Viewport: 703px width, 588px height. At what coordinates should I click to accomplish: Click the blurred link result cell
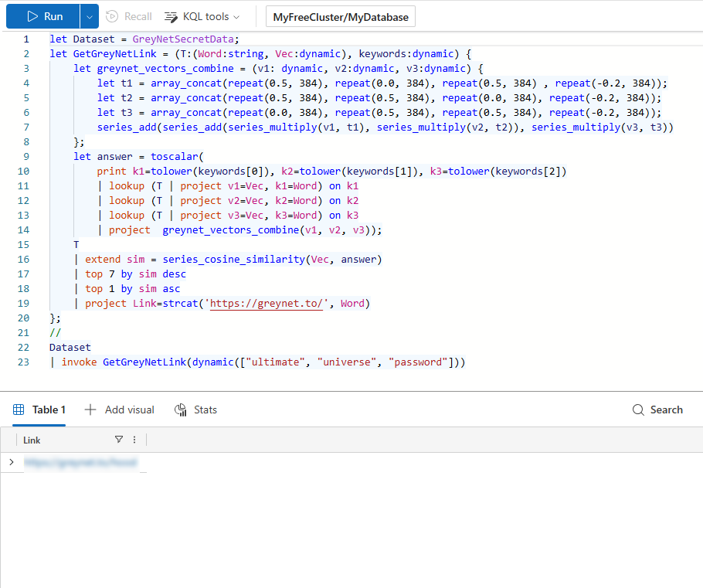[x=80, y=462]
